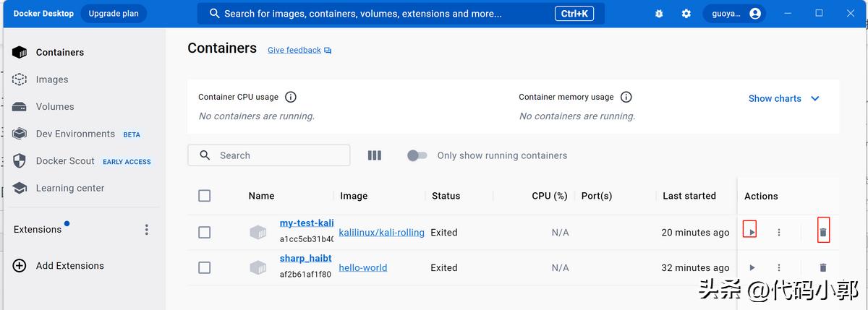Open the guoya... user account menu
The image size is (868, 310).
(734, 13)
